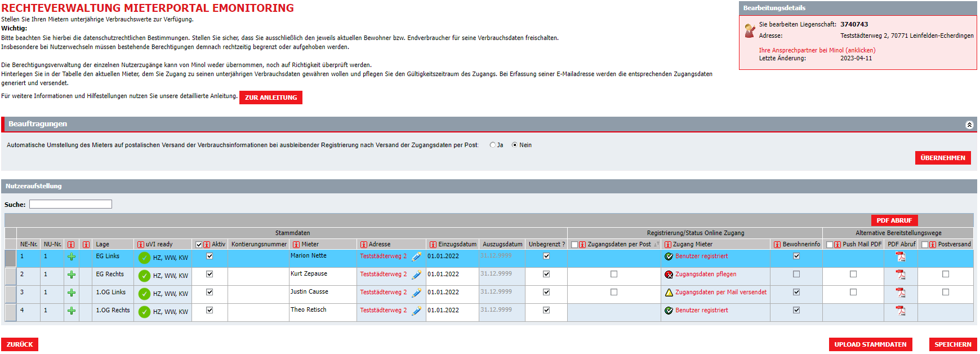The height and width of the screenshot is (354, 980).
Task: Toggle Unbegrenzt checkbox for Justin Causse
Action: click(x=546, y=292)
